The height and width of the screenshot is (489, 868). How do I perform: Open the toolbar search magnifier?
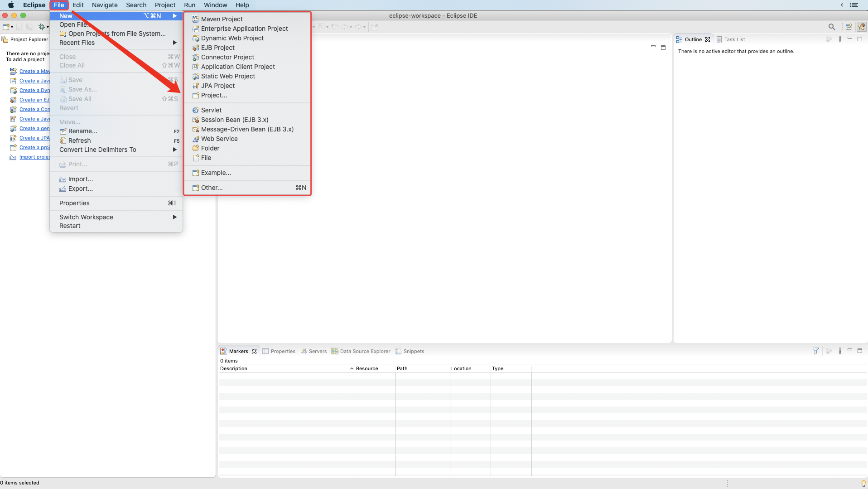(x=832, y=27)
